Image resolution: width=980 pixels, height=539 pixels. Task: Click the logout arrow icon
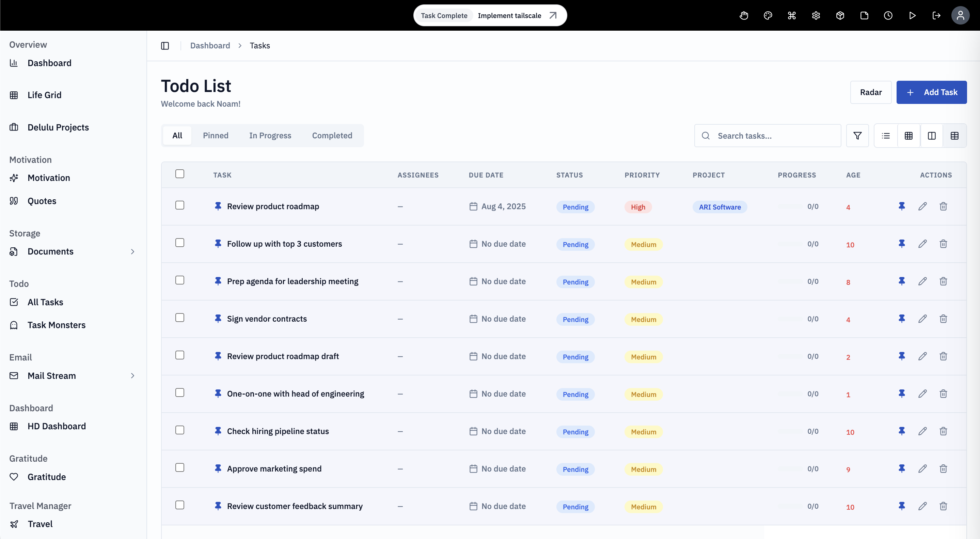tap(936, 16)
